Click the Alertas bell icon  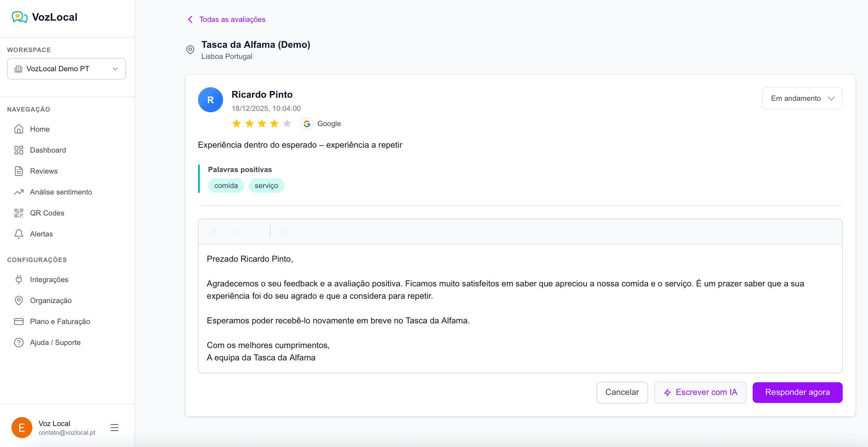pos(19,234)
